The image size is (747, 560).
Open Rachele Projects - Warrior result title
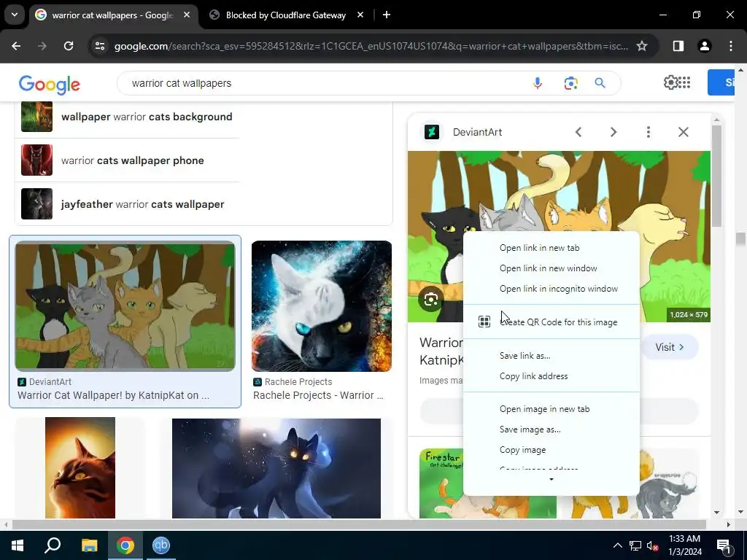[x=318, y=395]
